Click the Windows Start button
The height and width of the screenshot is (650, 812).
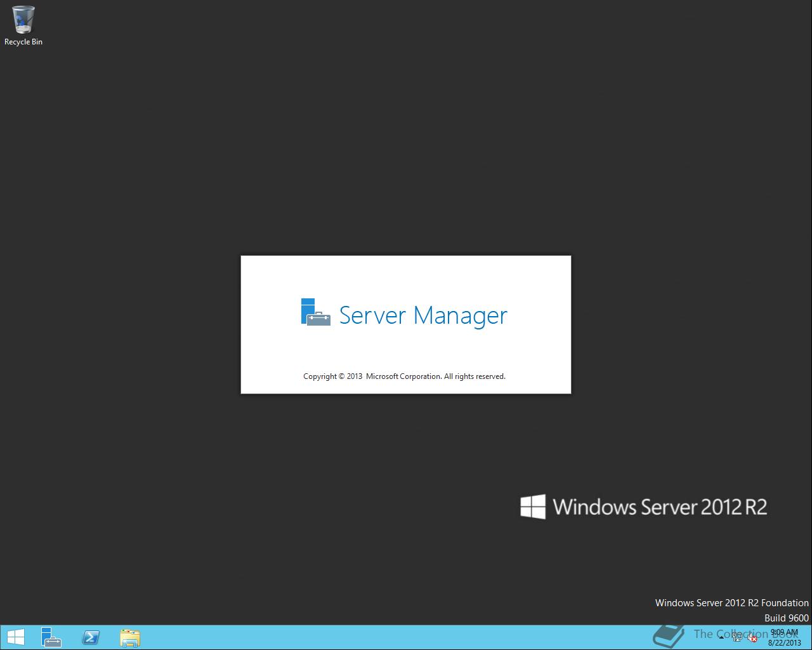[x=16, y=637]
